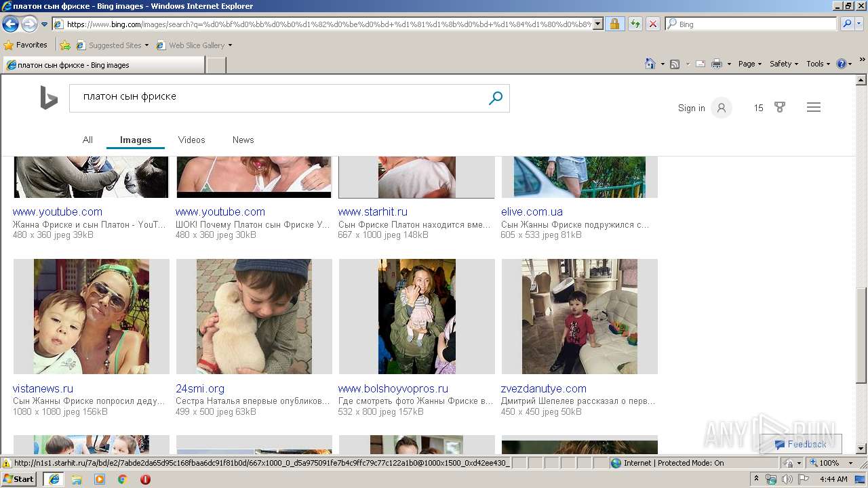Screen dimensions: 868x488
Task: Click the Home icon in command bar
Action: point(650,64)
